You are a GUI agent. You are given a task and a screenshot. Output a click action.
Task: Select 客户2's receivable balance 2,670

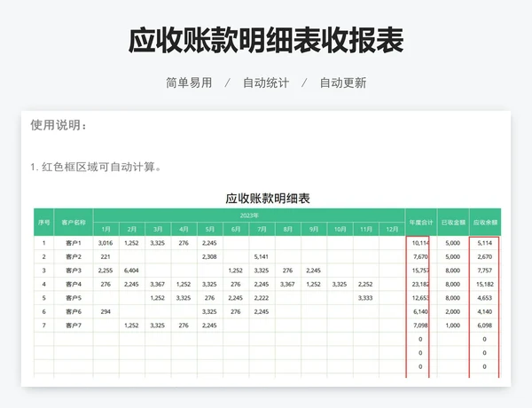click(484, 257)
